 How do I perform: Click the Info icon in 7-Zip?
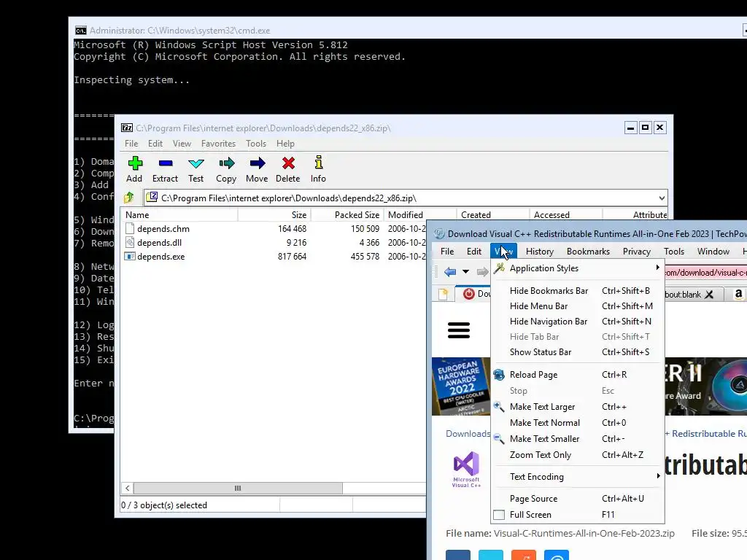(x=319, y=163)
